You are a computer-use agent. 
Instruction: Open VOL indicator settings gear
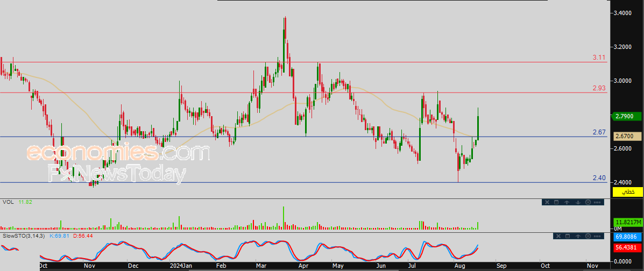588,202
